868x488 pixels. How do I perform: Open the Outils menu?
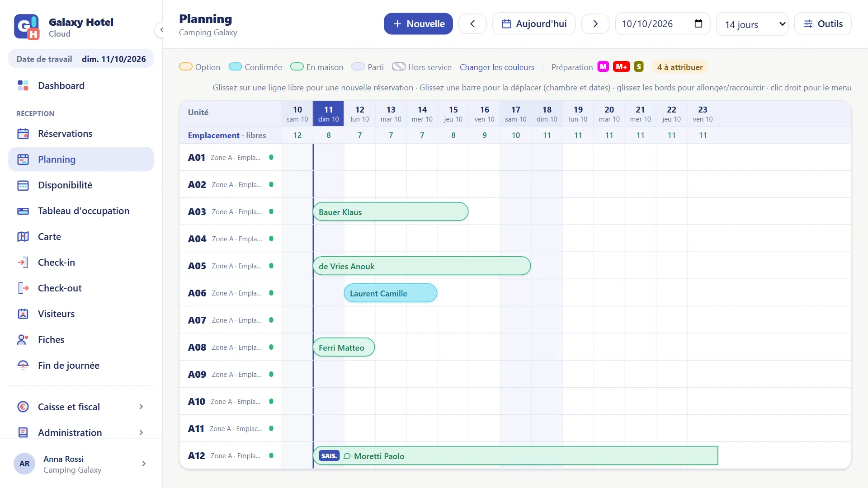pyautogui.click(x=823, y=24)
